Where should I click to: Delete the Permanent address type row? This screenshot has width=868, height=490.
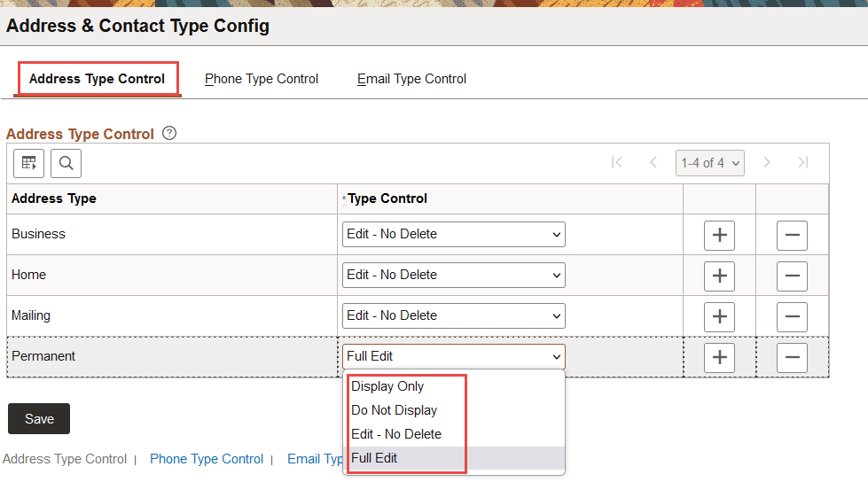coord(792,357)
